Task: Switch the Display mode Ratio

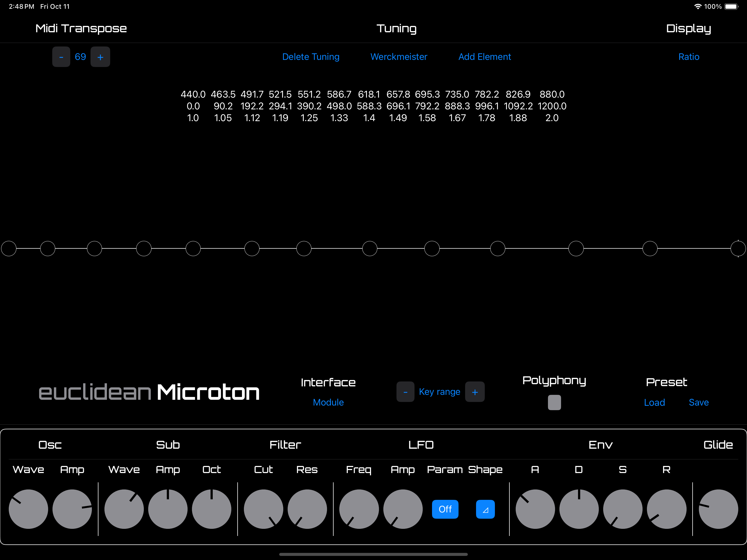Action: point(689,57)
